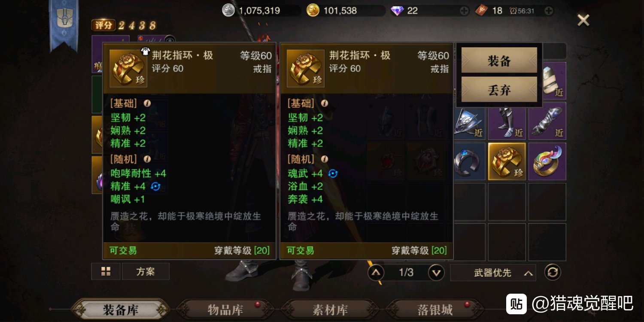Screen dimensions: 644x322
Task: Go to next inventory page arrow
Action: [x=436, y=272]
